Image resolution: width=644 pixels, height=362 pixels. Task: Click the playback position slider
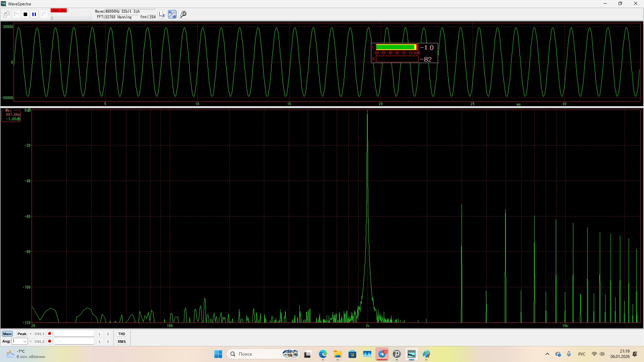tap(71, 18)
